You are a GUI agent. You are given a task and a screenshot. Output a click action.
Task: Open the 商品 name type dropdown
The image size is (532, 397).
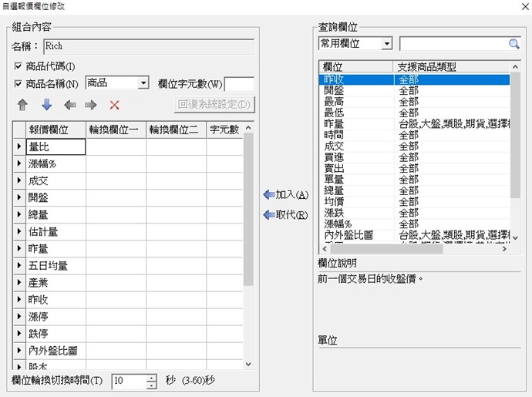143,83
